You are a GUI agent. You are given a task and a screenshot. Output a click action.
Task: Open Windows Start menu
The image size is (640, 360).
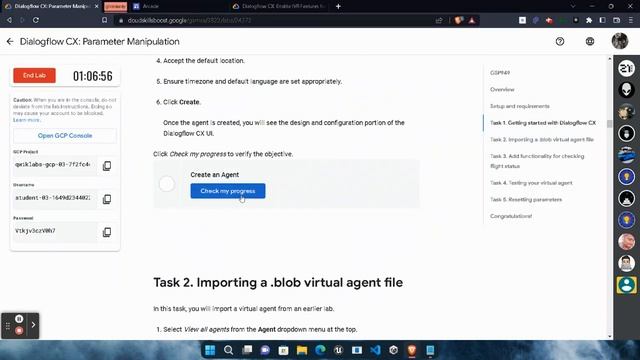[210, 350]
